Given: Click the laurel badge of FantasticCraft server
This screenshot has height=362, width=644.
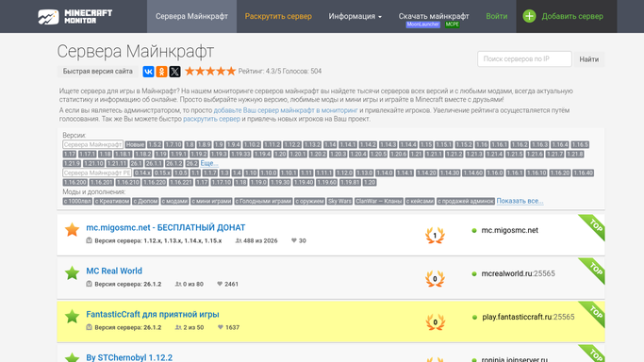Looking at the screenshot, I should [435, 322].
